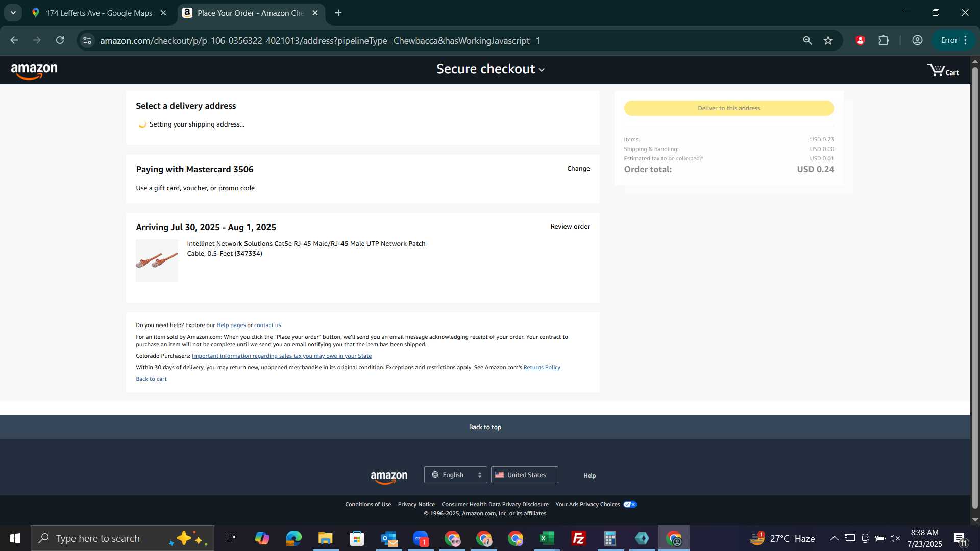Open the tab search dropdown arrow
Screen dimensions: 980x551
point(13,13)
